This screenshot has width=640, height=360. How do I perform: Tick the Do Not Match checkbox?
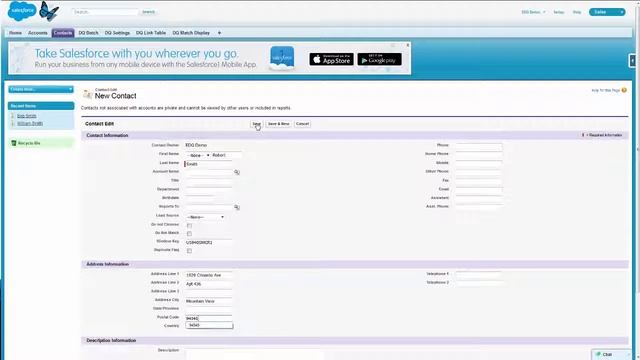coord(189,233)
